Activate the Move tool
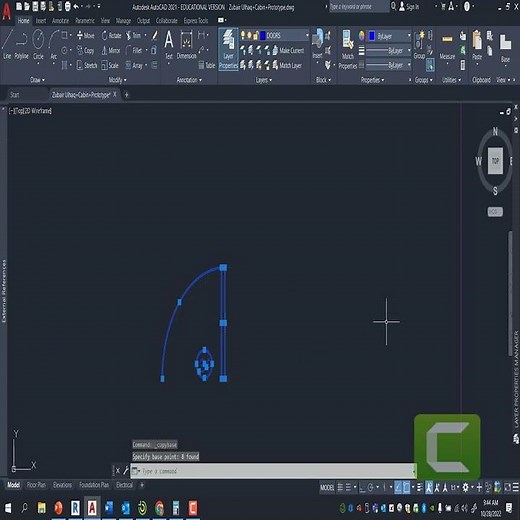Viewport: 520px width, 520px height. [86, 35]
